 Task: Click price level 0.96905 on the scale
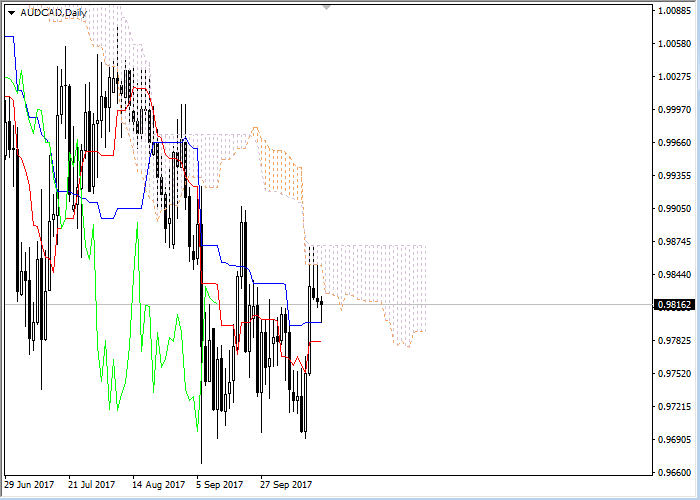tap(675, 439)
